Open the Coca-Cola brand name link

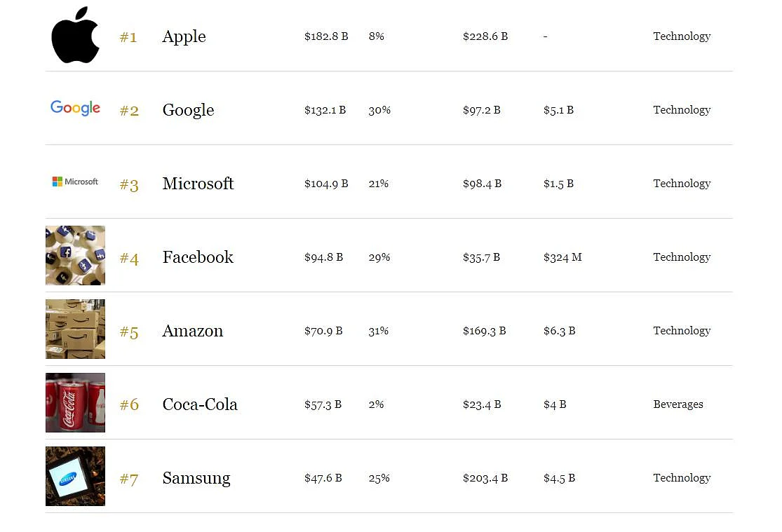pyautogui.click(x=200, y=404)
